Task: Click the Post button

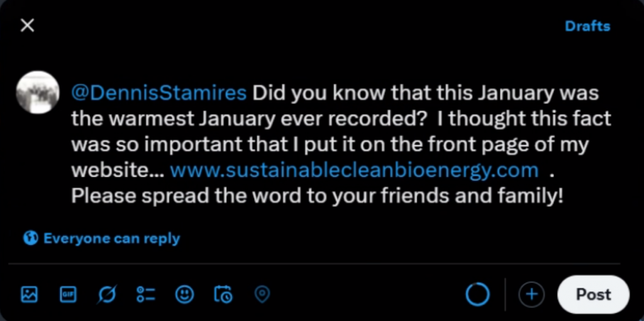Action: coord(593,294)
